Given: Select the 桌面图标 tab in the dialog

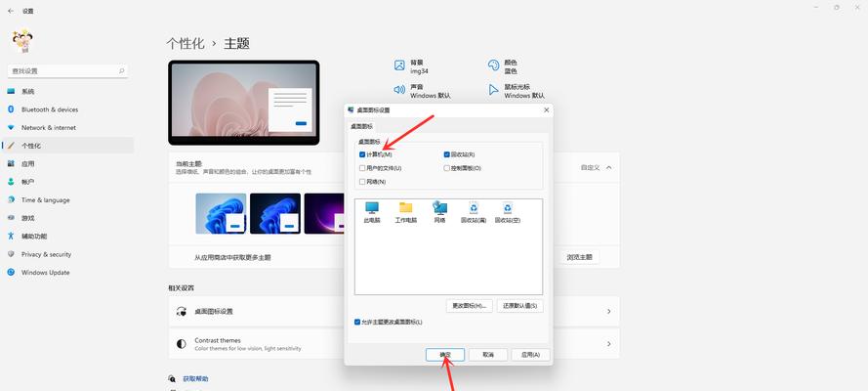Looking at the screenshot, I should 361,126.
